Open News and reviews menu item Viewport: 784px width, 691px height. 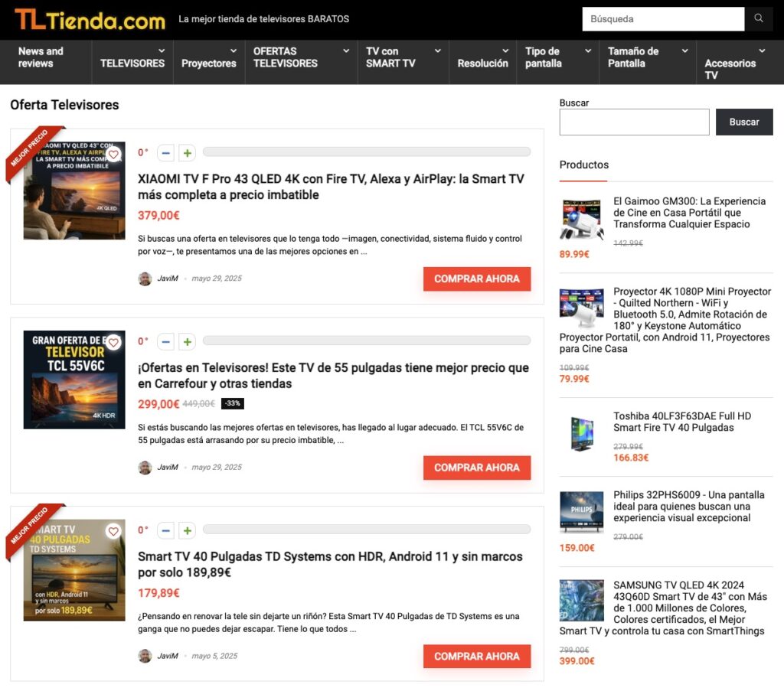click(41, 57)
